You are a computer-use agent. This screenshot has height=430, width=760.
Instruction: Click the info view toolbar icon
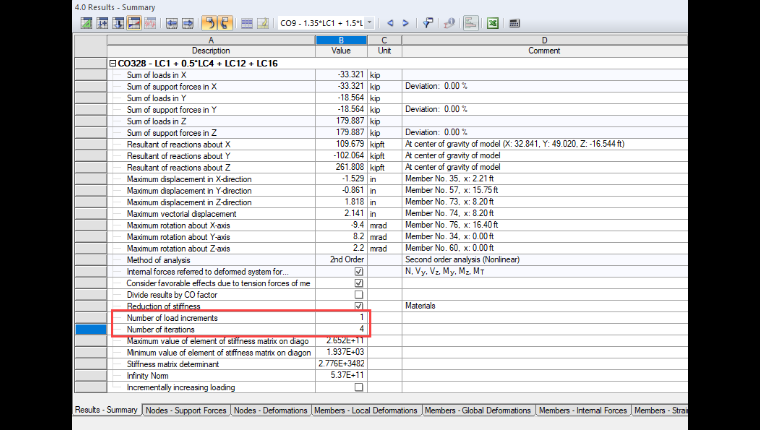[449, 23]
